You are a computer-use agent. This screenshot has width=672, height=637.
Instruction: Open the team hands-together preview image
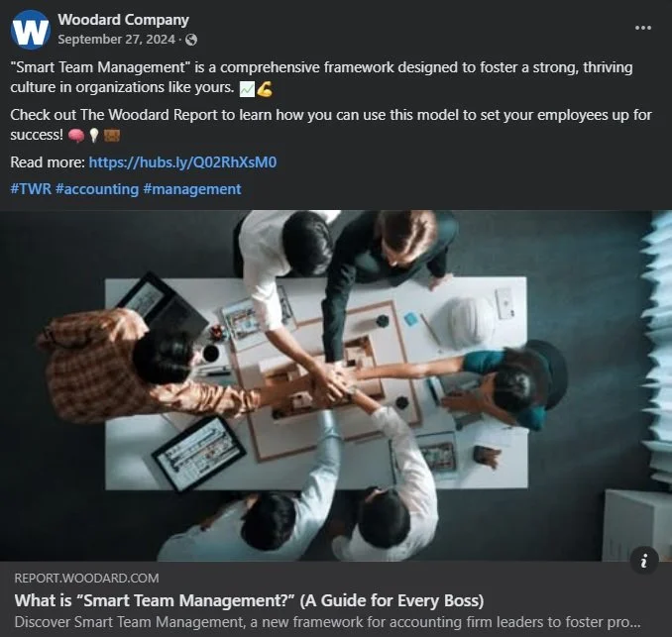tap(336, 385)
